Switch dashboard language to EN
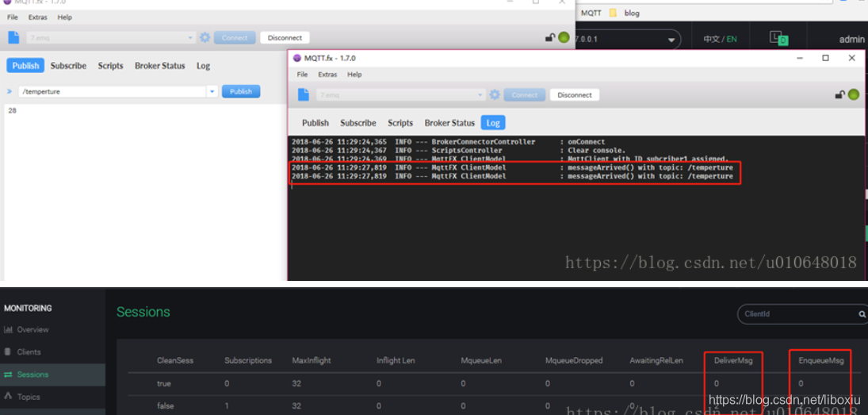The image size is (868, 415). pyautogui.click(x=732, y=40)
